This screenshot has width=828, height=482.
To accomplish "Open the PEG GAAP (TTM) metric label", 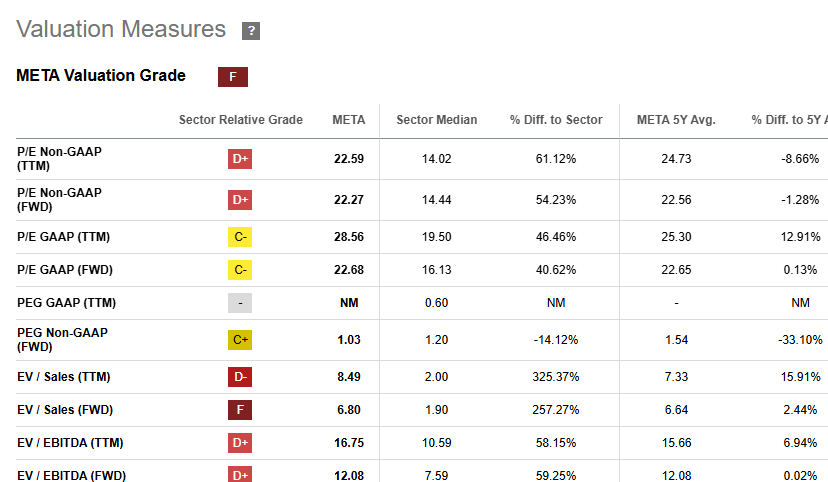I will (67, 303).
